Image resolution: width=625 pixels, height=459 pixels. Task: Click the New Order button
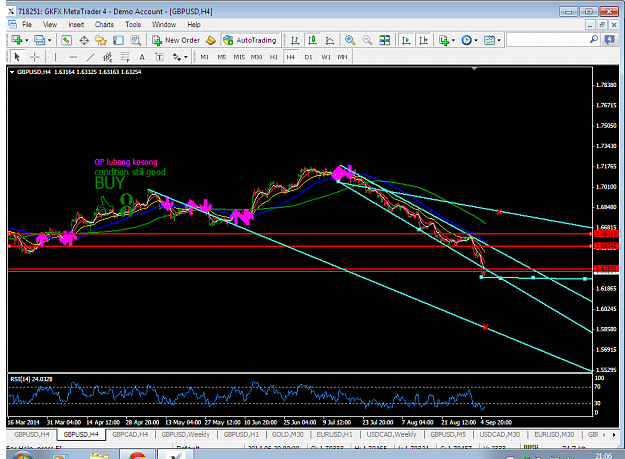click(x=176, y=40)
